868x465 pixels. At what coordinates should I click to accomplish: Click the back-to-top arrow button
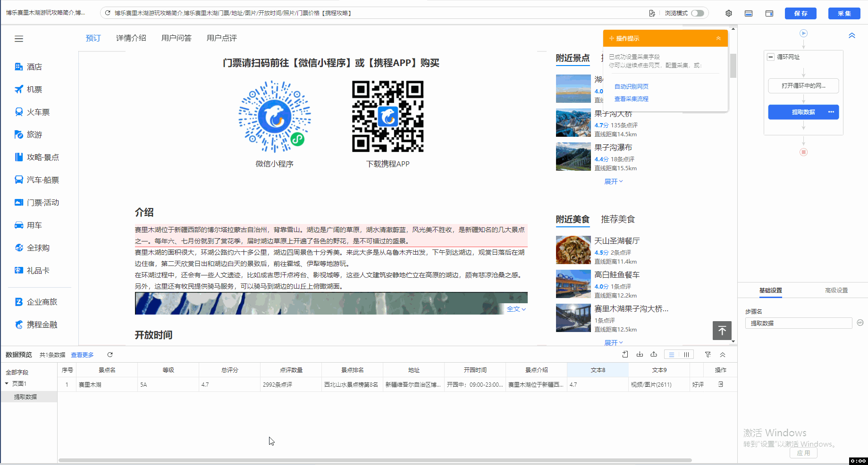coord(722,331)
